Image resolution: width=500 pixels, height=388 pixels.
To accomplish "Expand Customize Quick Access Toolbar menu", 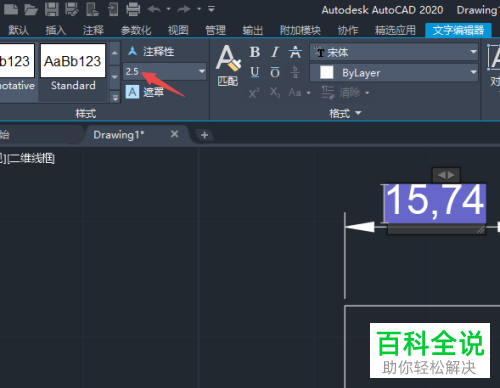I will pos(211,9).
